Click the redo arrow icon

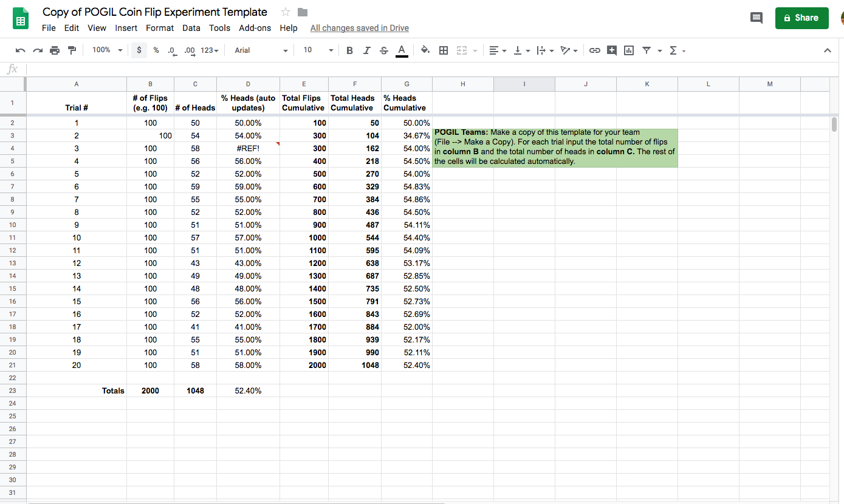click(38, 50)
